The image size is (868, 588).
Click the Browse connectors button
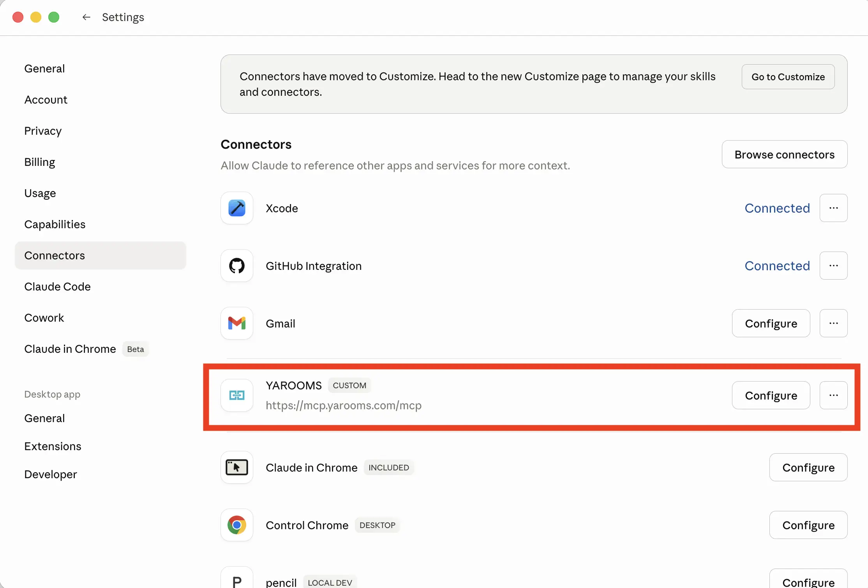784,155
